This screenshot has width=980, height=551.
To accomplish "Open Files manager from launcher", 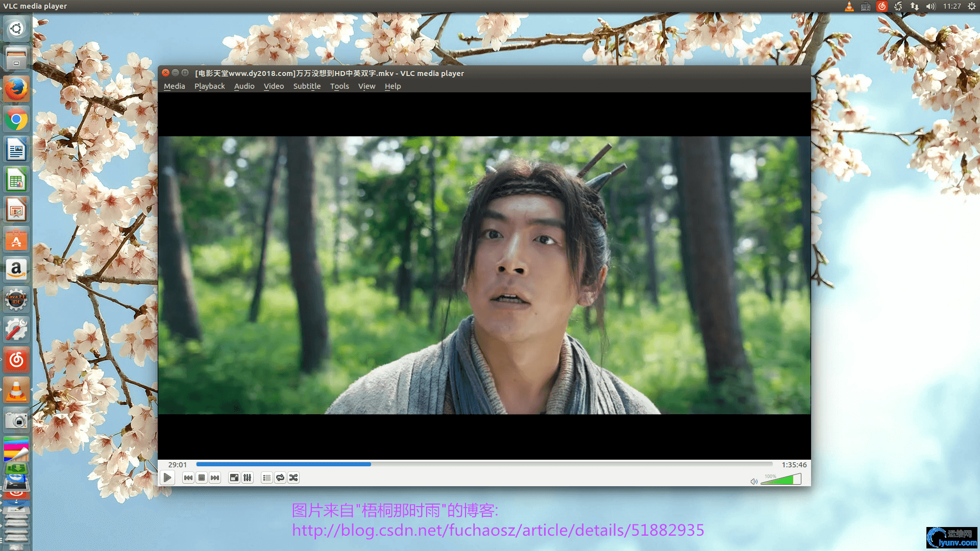I will [16, 59].
